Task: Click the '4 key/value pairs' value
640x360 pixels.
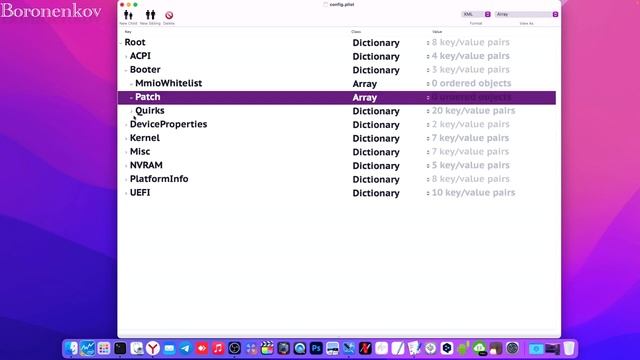Action: click(470, 56)
